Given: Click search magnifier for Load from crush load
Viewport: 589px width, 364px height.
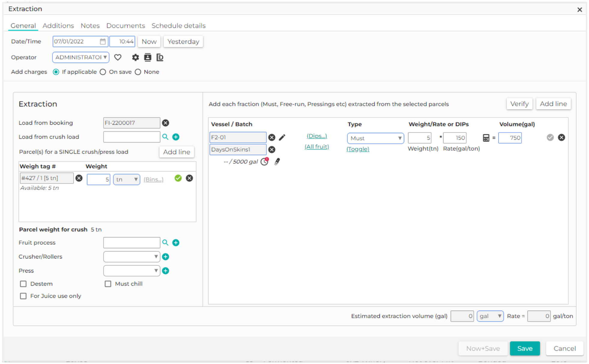Looking at the screenshot, I should pos(165,137).
